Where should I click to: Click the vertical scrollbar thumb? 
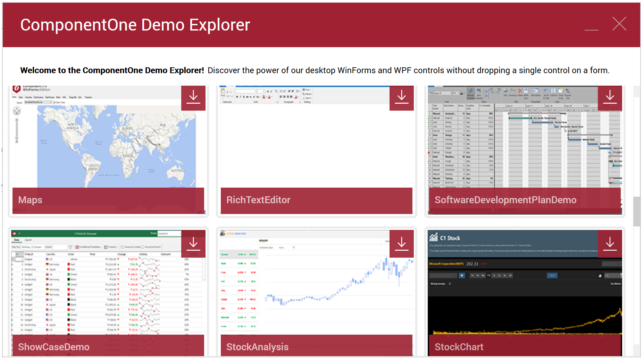[x=637, y=212]
